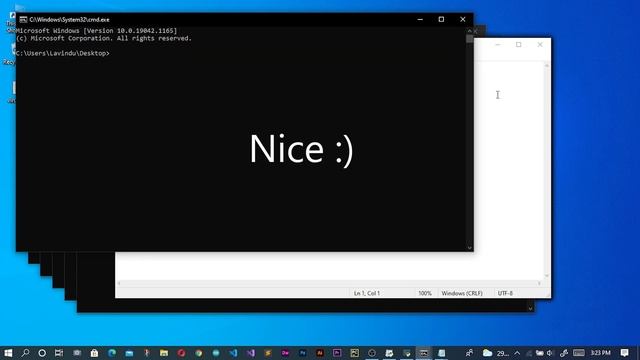Maximize the Notepad window
This screenshot has height=360, width=640.
[518, 44]
